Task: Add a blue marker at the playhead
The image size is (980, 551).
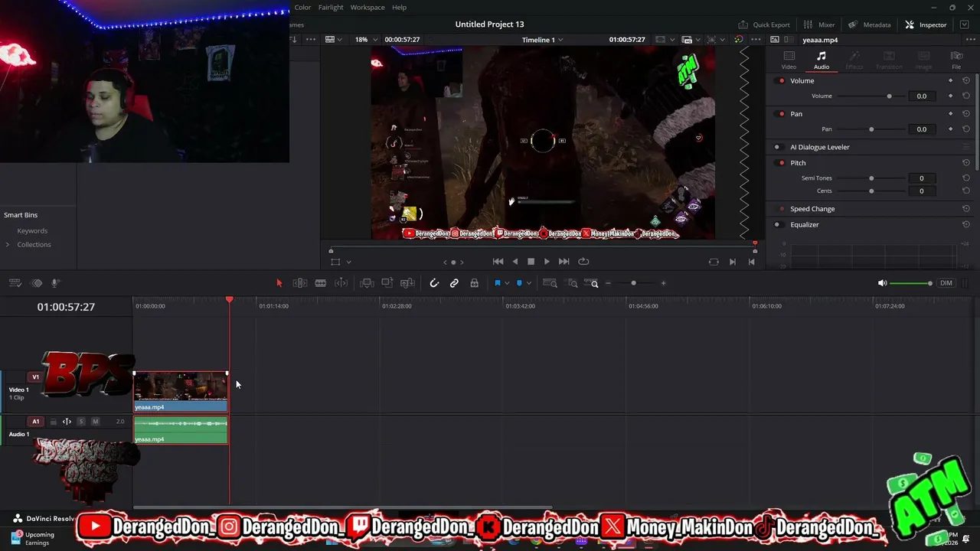Action: click(519, 283)
